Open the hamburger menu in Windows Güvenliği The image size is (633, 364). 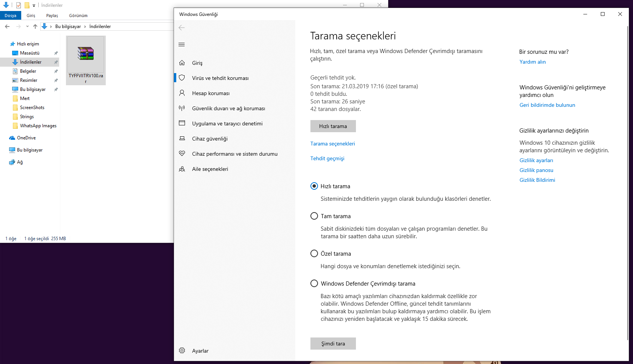tap(182, 45)
